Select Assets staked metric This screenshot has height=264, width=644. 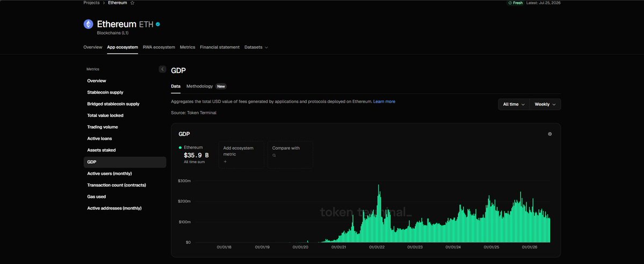tap(125, 150)
